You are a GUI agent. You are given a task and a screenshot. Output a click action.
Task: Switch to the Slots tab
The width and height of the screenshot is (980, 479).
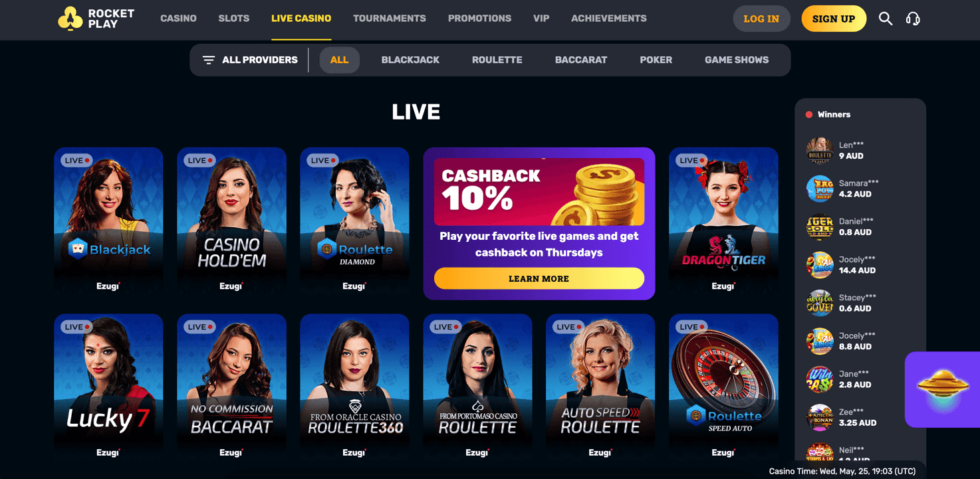(234, 19)
